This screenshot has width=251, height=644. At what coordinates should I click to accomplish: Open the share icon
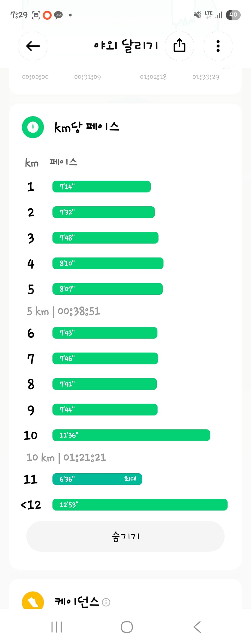(179, 46)
